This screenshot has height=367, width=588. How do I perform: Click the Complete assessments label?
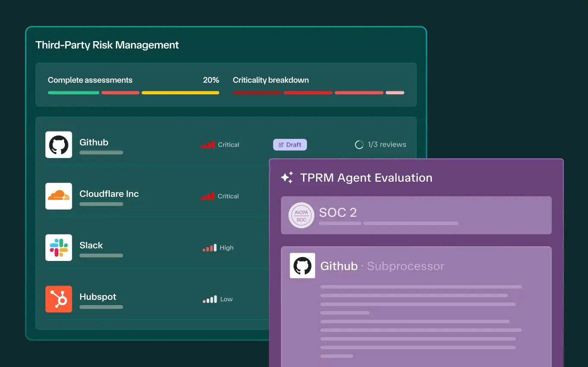point(90,80)
